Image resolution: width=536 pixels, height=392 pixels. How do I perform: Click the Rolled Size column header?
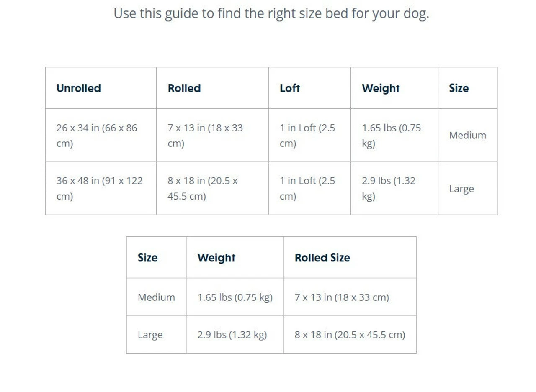322,258
